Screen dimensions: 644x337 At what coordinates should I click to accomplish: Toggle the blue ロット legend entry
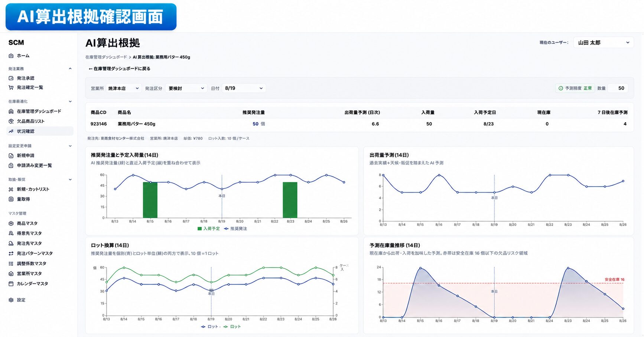(x=210, y=327)
